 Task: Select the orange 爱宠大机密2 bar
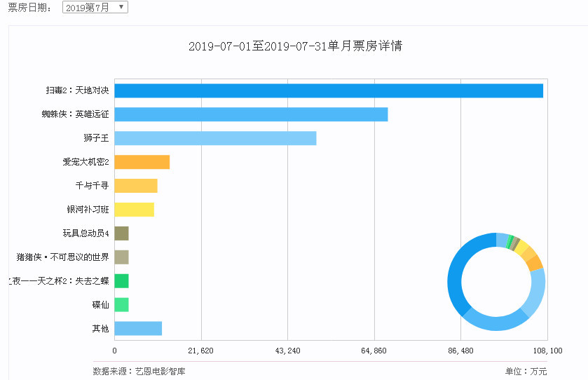142,162
